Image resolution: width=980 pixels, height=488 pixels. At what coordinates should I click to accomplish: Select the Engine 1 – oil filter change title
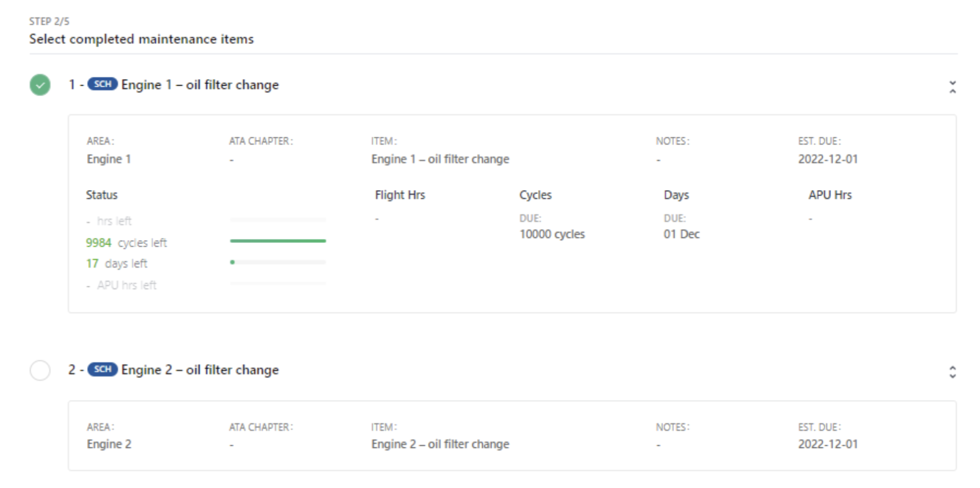200,85
